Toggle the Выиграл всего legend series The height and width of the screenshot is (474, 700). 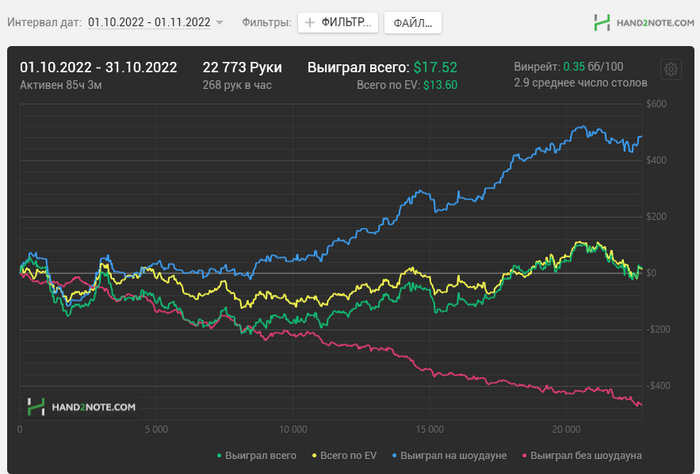click(x=257, y=455)
